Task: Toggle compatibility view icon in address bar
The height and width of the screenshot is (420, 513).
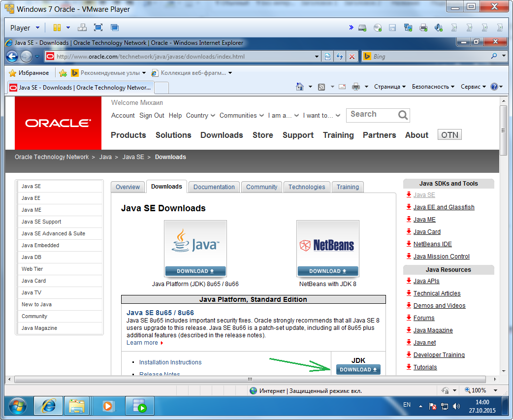Action: pos(327,57)
